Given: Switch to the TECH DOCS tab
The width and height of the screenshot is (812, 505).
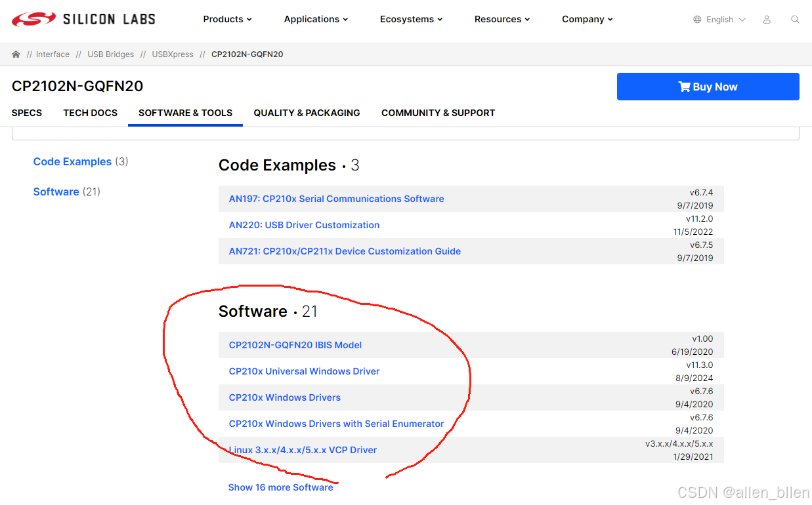Looking at the screenshot, I should point(91,113).
